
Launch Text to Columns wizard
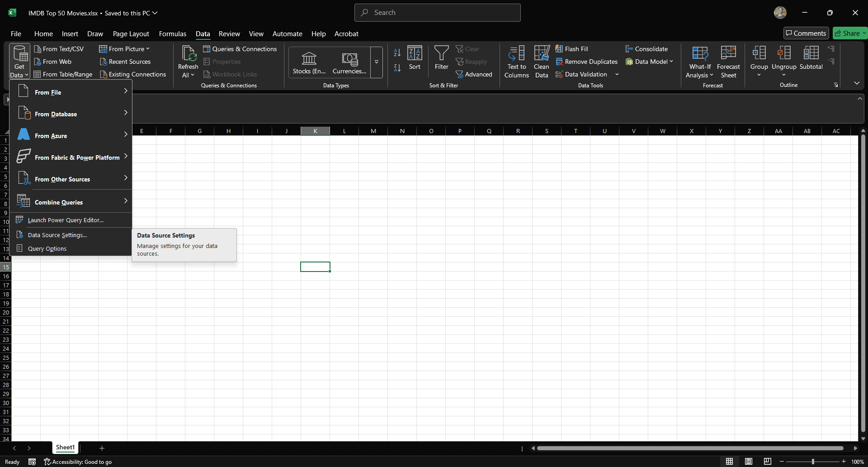click(516, 62)
